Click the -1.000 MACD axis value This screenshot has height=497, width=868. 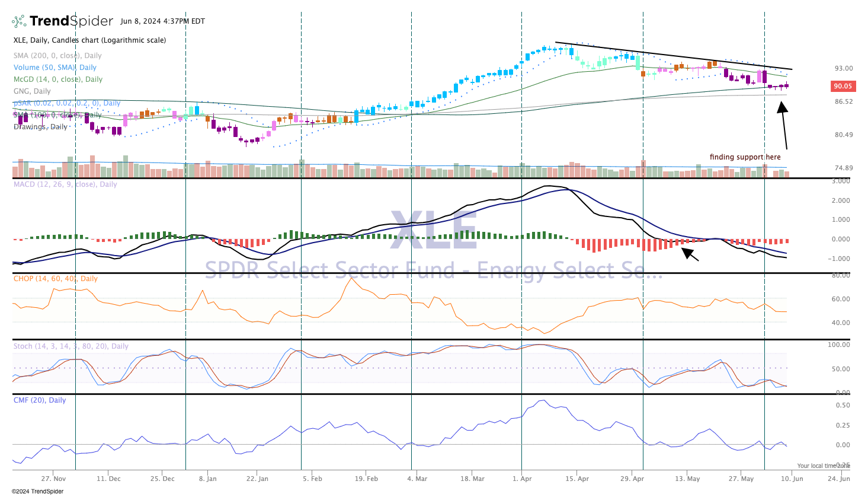[x=840, y=259]
